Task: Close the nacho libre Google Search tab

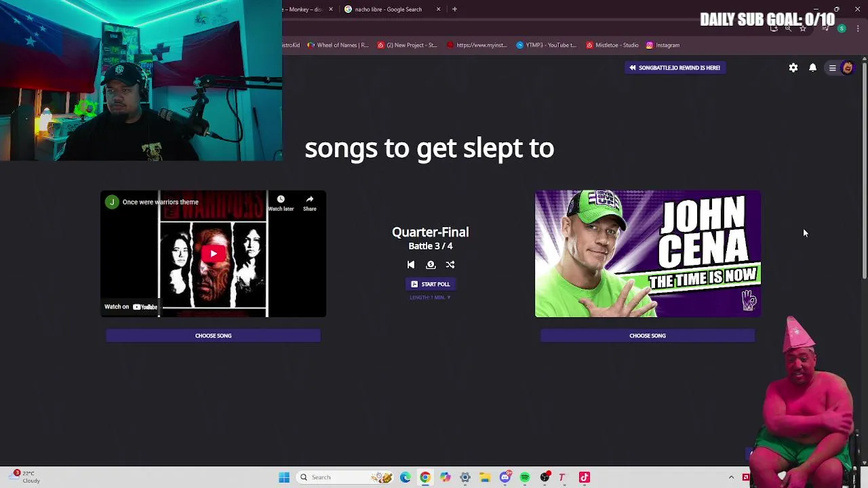Action: pyautogui.click(x=438, y=9)
